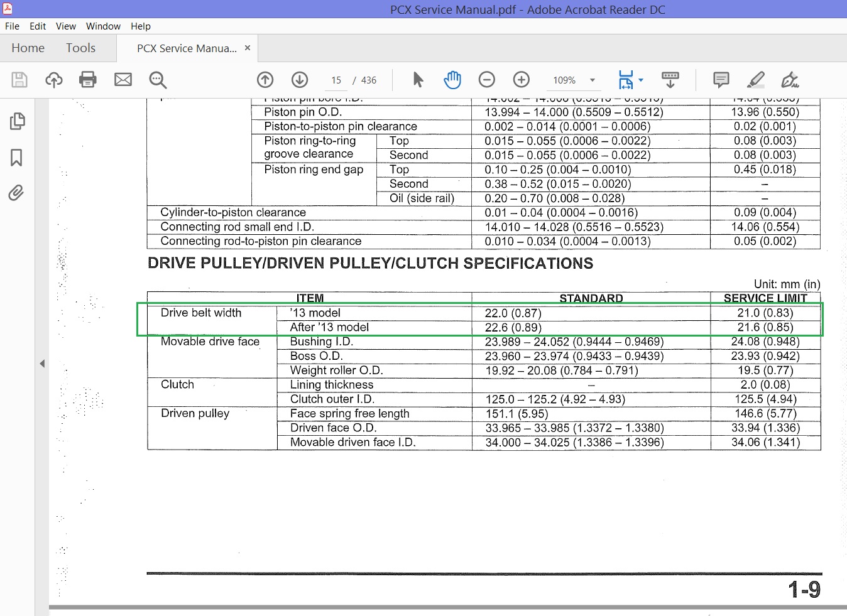The width and height of the screenshot is (847, 616).
Task: Open the Help menu
Action: click(141, 26)
